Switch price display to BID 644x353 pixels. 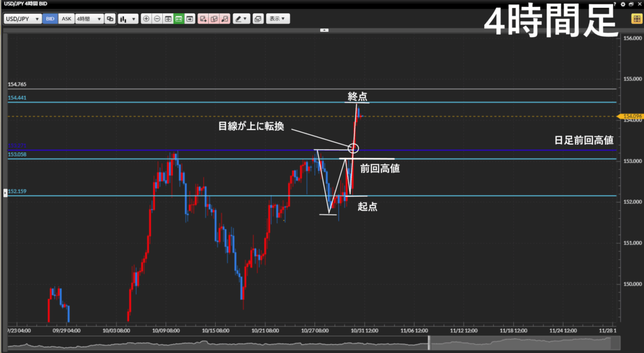point(50,19)
